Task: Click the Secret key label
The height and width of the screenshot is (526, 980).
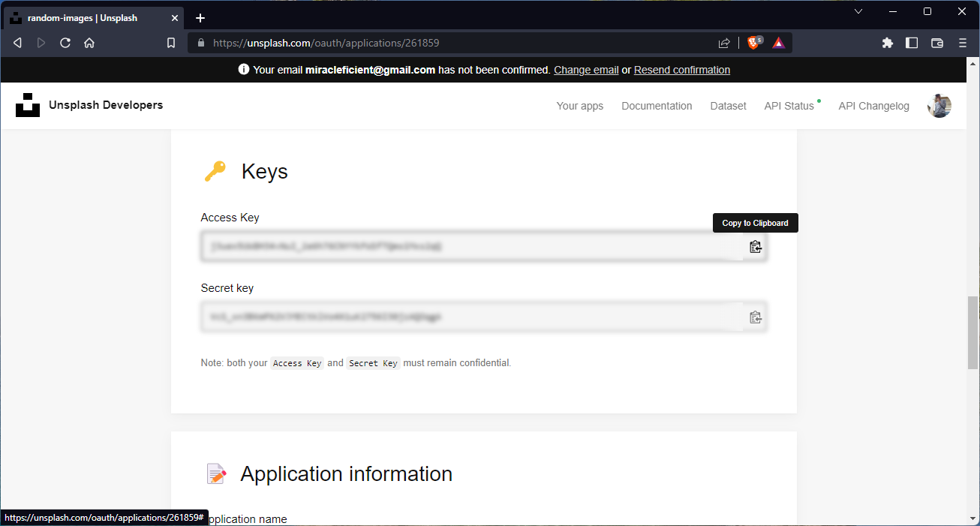Action: [227, 288]
